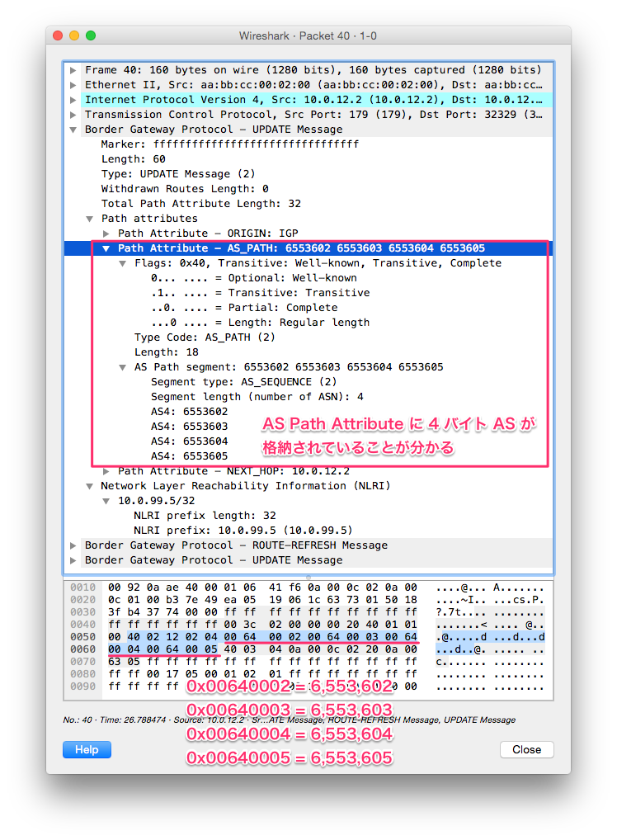Minimize window with yellow button

74,35
